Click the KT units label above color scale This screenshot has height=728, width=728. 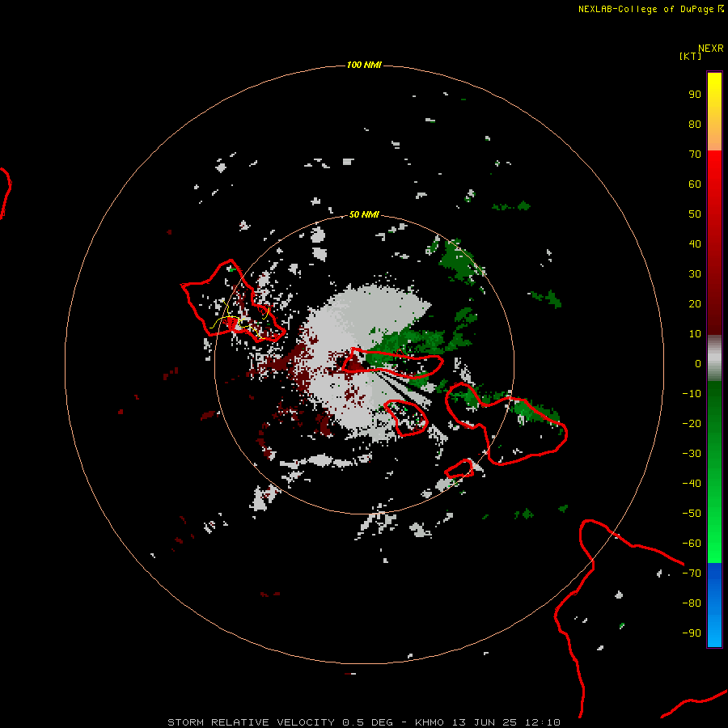pos(691,56)
